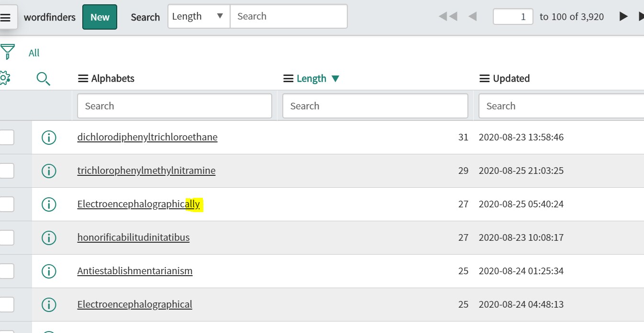Check the row checkbox for trichlorophenylmethylnitramine
The image size is (644, 333).
(x=6, y=171)
